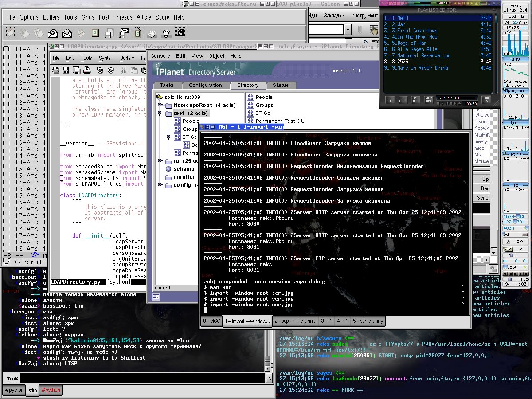Click the printer icon in the LDAPDirectory.py editor toolbar
This screenshot has height=399, width=532.
click(x=88, y=70)
